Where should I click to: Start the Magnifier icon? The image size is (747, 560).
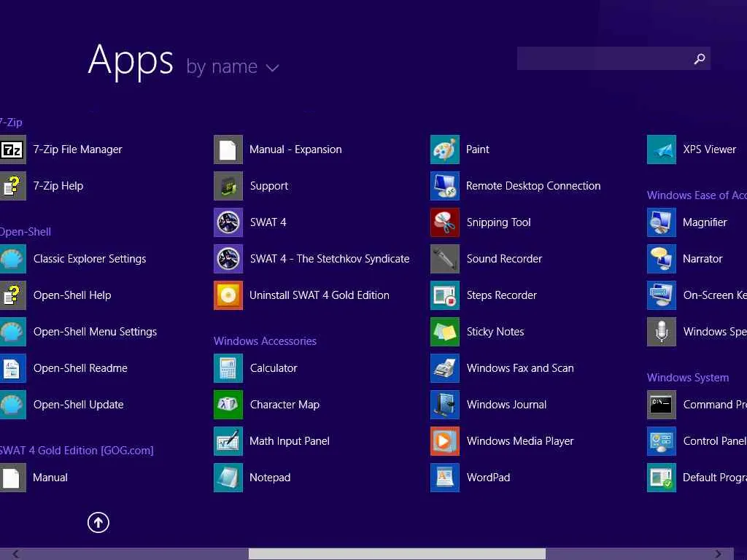coord(662,222)
